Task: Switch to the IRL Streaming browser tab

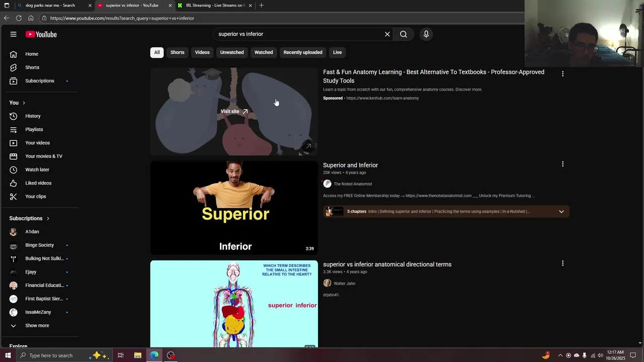Action: pos(214,6)
